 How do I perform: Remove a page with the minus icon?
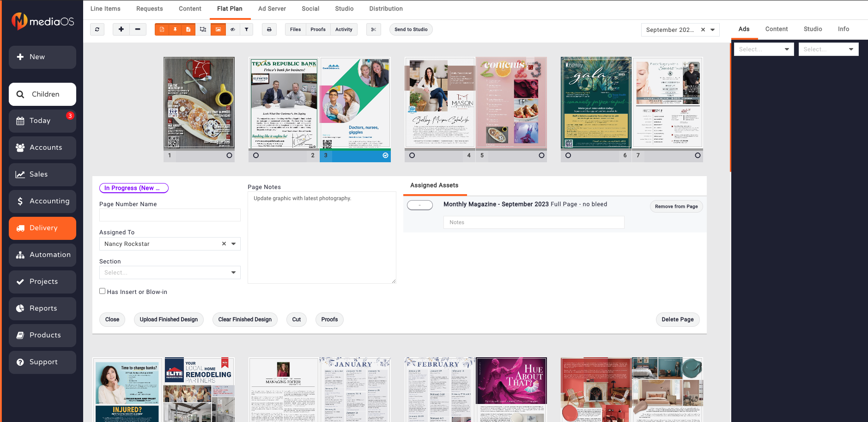click(137, 29)
